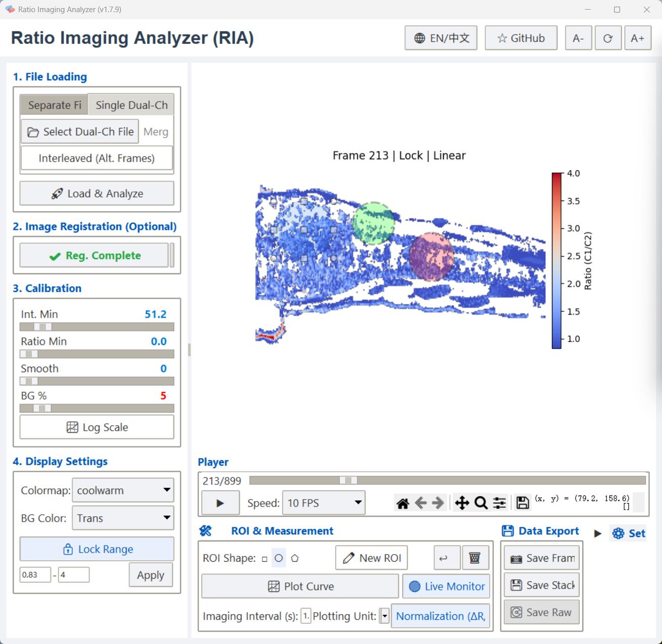Select the circle ROI shape

coord(278,558)
